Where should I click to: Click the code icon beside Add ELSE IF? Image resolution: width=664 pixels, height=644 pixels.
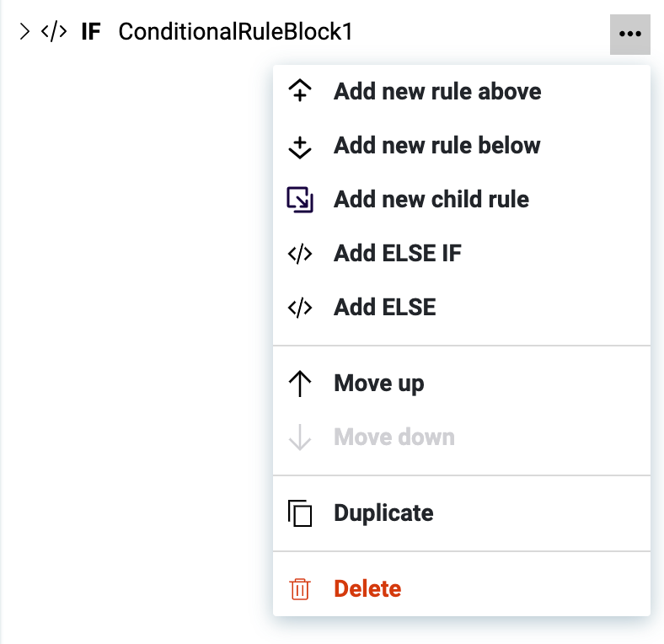pos(300,254)
